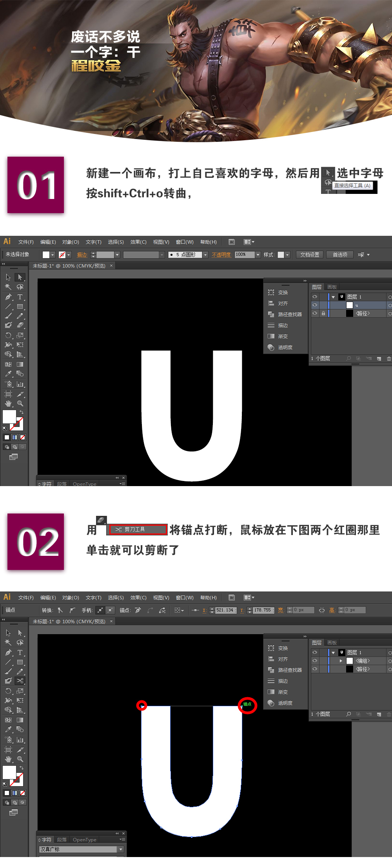Select the Gradient tool in step 02 screenshot
Screen dimensions: 392x868
click(20, 720)
